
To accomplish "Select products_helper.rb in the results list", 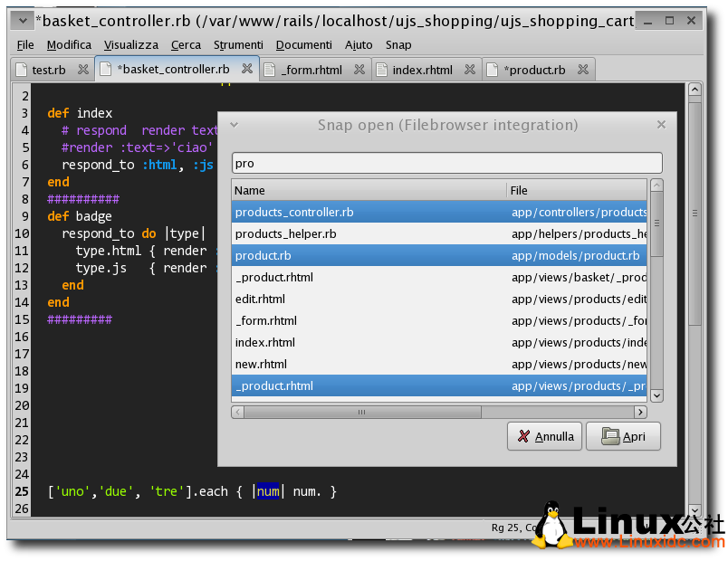I will point(285,233).
